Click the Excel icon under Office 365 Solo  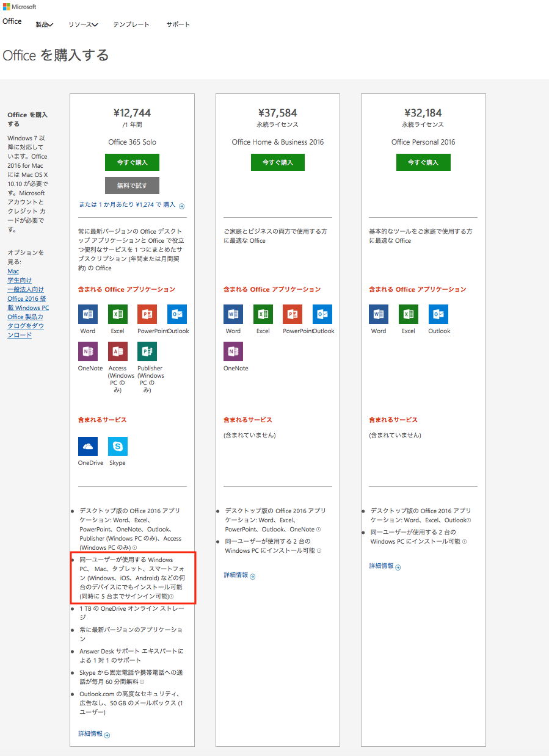(118, 314)
